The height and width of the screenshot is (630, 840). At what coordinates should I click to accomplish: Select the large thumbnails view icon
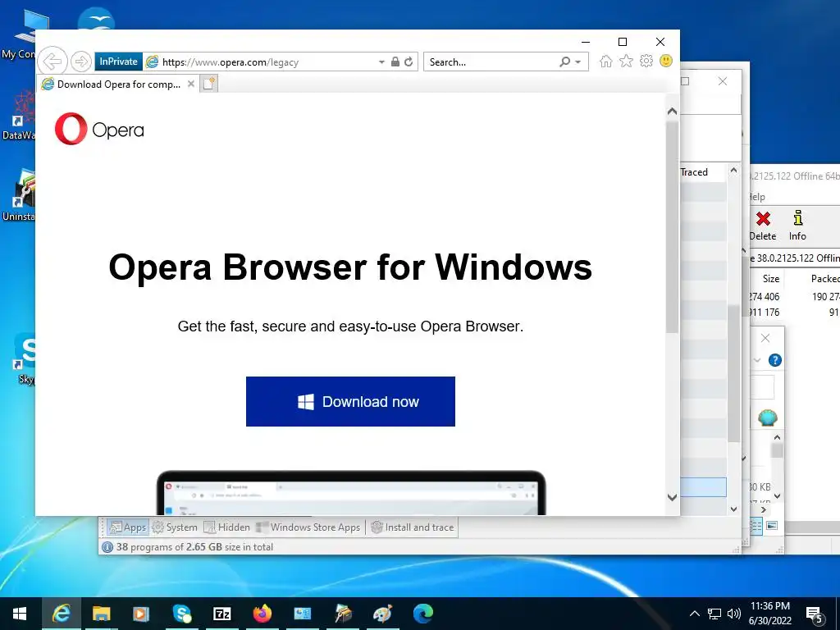(772, 526)
